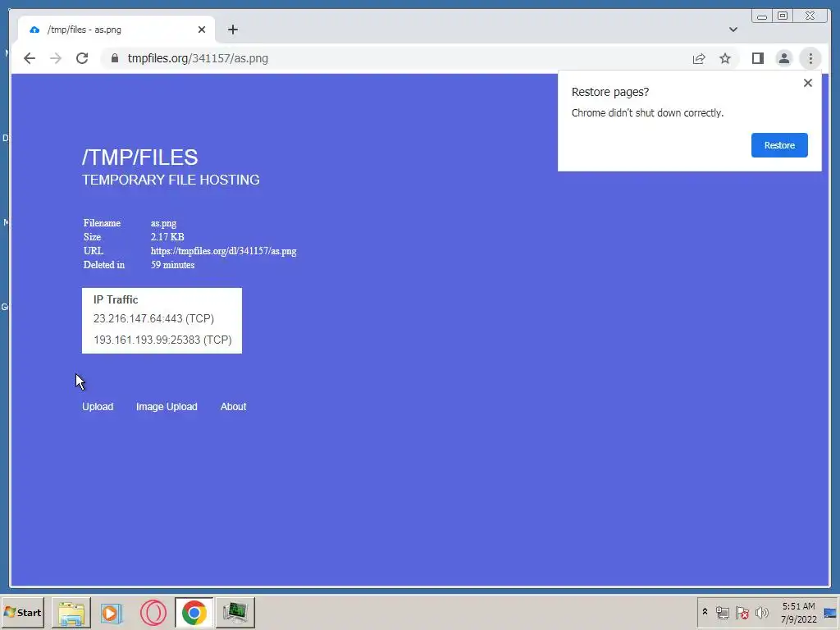Open the monitor tool in taskbar

[x=235, y=612]
